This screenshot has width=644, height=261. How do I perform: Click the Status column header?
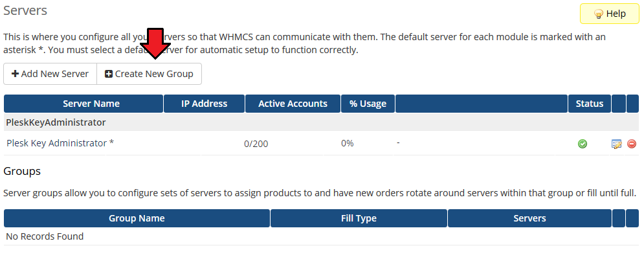click(x=590, y=104)
